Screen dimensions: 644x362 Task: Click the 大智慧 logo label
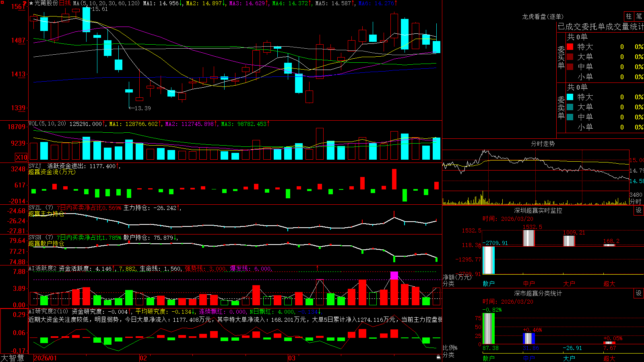(x=12, y=358)
